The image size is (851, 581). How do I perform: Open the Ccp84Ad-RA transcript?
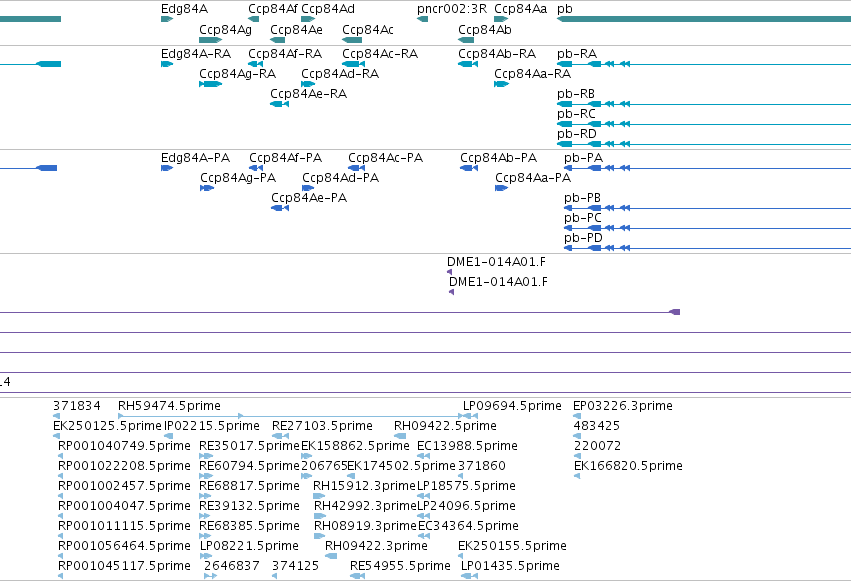tap(340, 74)
